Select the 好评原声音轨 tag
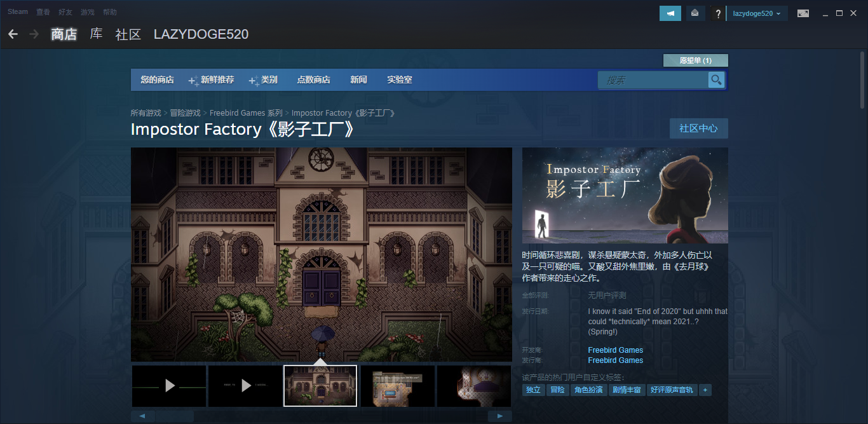The width and height of the screenshot is (868, 424). tap(672, 390)
